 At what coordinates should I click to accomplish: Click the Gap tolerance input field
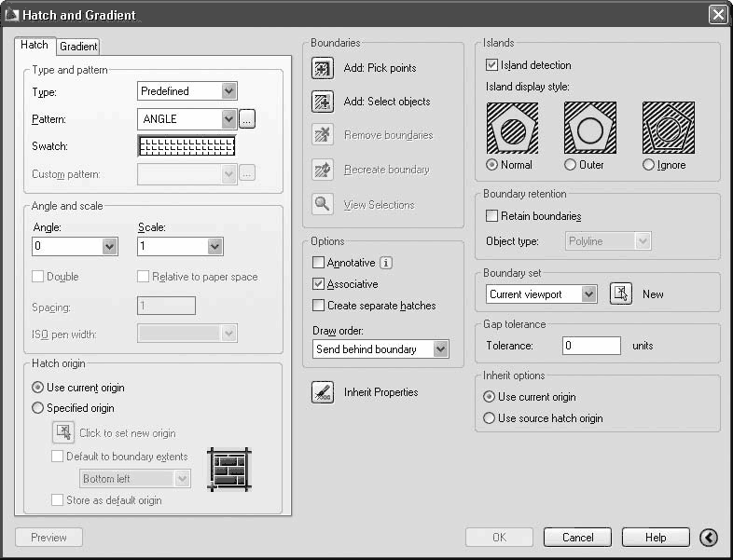point(591,346)
